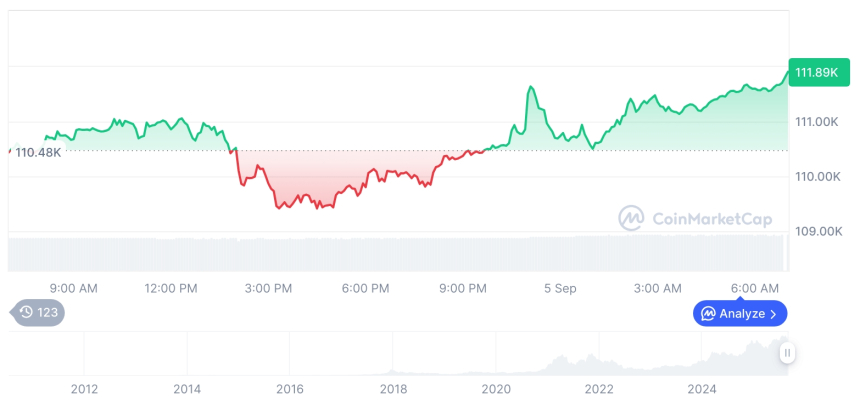Click the 5 Sep date axis label
860x401 pixels.
click(560, 289)
